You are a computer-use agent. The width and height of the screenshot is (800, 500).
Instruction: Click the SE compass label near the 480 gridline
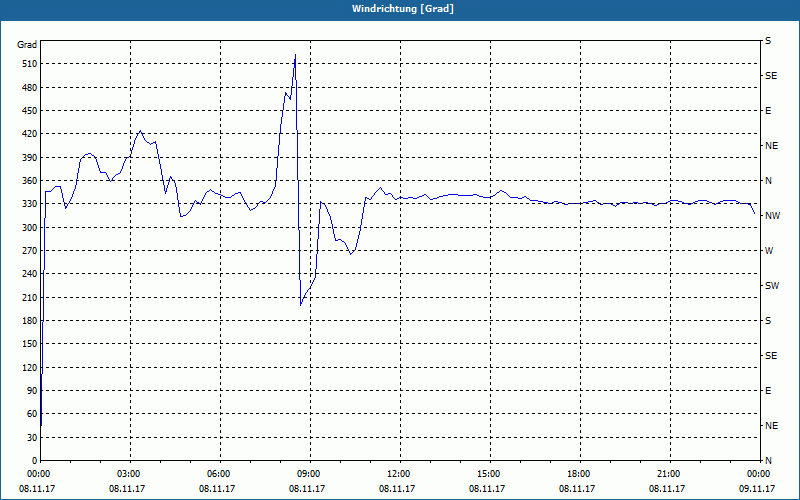(x=771, y=76)
